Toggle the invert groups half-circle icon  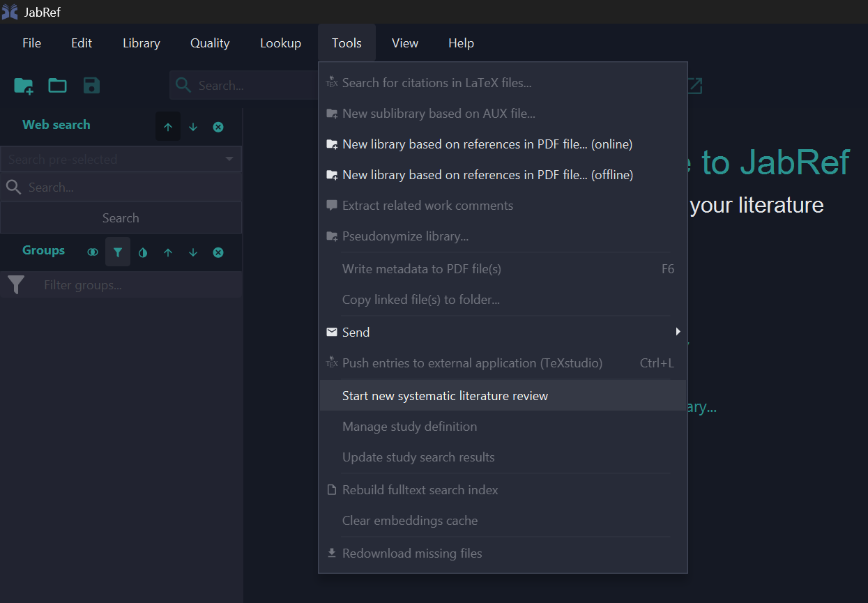(143, 252)
